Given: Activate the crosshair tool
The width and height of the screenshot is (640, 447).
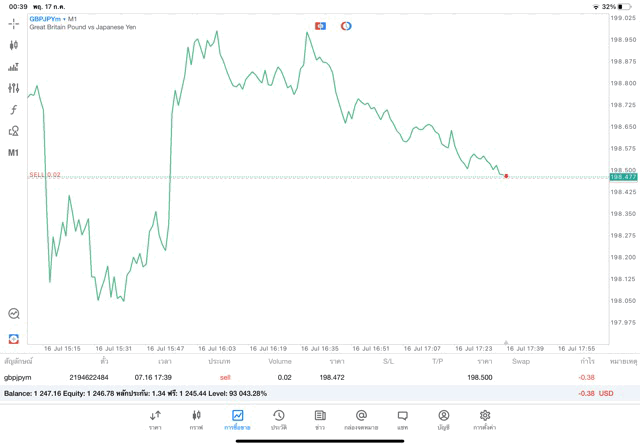Looking at the screenshot, I should [14, 22].
